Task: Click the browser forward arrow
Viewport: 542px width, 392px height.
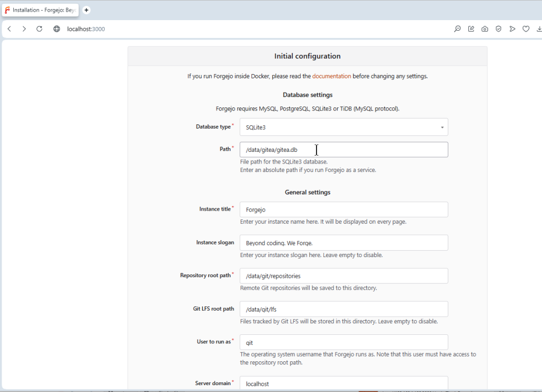Action: [x=24, y=29]
